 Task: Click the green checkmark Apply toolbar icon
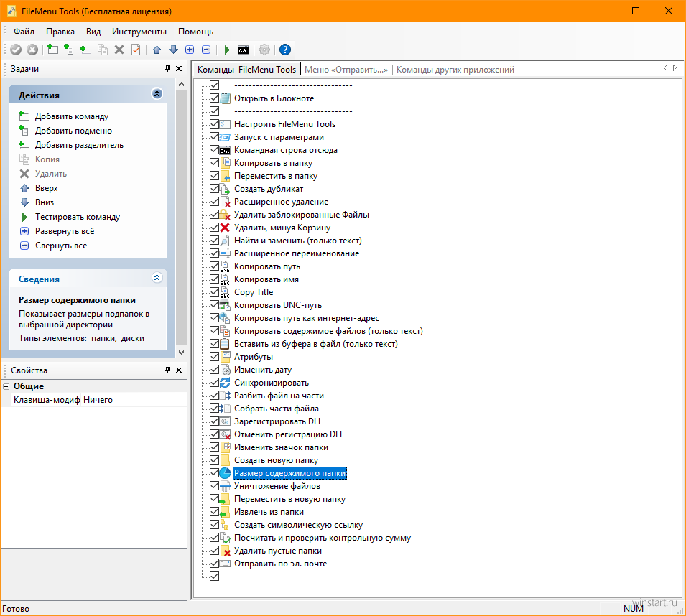[x=17, y=50]
